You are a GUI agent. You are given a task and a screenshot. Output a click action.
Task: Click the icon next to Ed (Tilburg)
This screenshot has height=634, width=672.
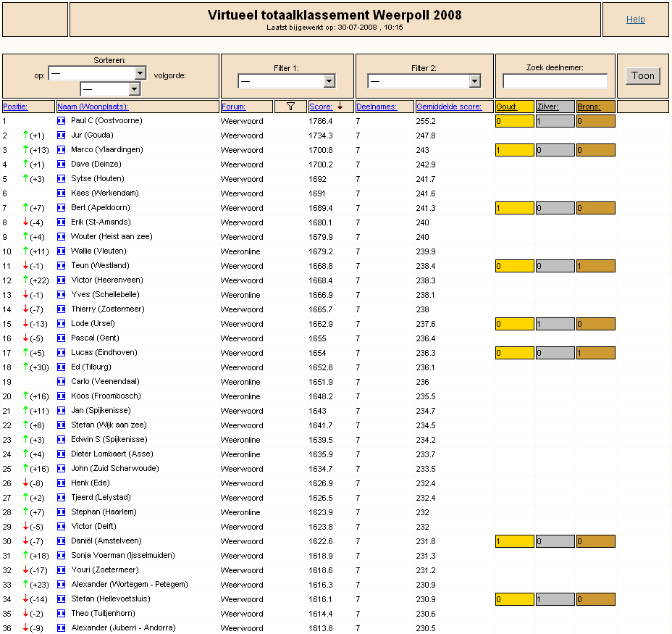click(x=62, y=367)
